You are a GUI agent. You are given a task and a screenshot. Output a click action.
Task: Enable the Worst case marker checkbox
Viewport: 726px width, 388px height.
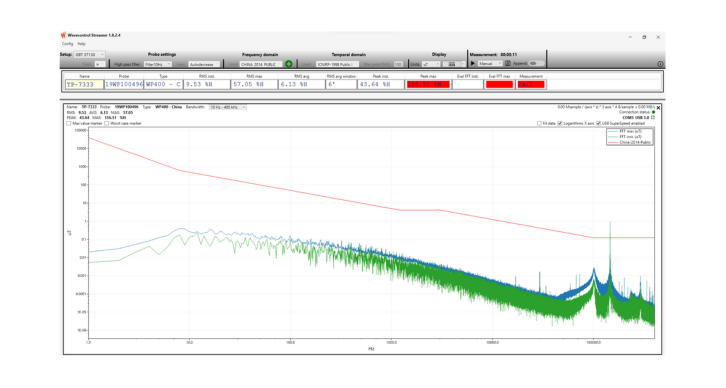click(106, 124)
